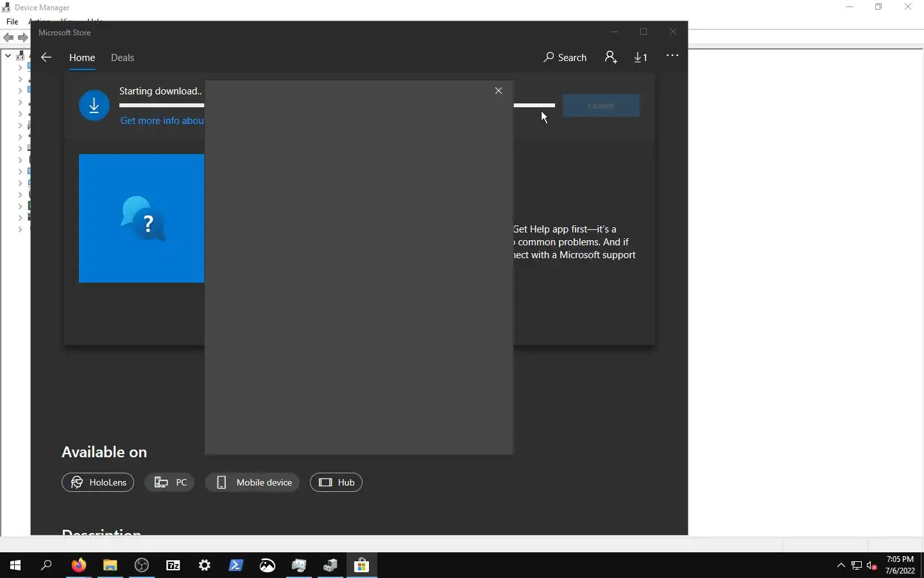Open the Windows Start menu

(15, 565)
